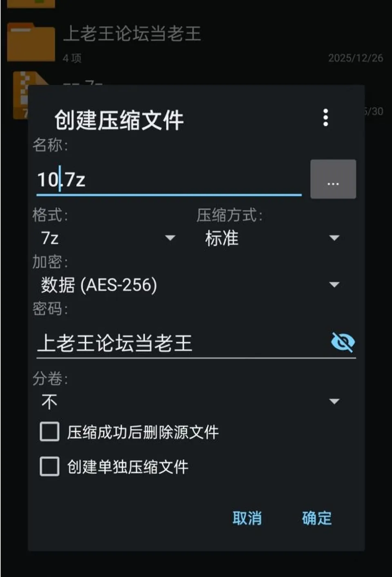
Task: Enable delete source files after compression checkbox
Action: pos(49,432)
